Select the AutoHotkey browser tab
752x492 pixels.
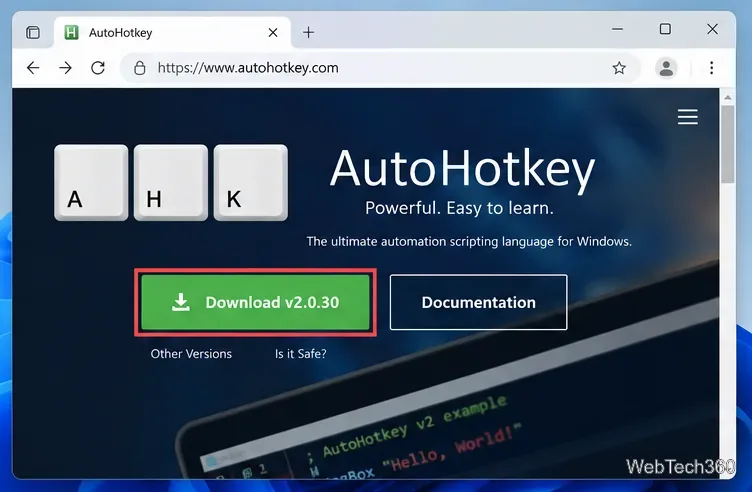172,33
